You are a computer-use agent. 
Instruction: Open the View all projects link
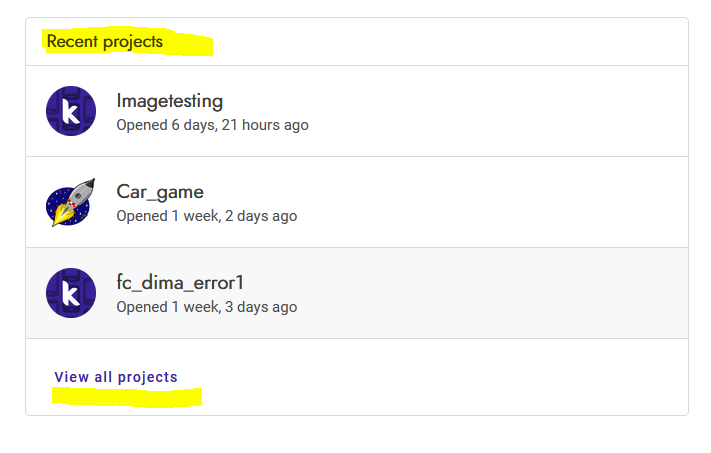click(x=116, y=377)
